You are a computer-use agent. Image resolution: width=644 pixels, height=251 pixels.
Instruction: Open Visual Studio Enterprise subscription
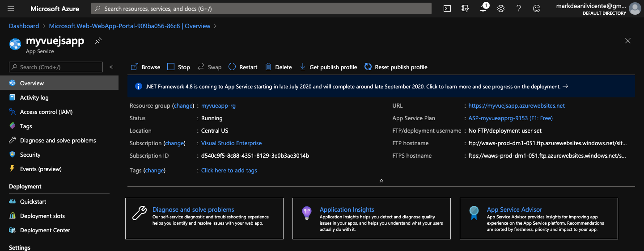(x=232, y=143)
